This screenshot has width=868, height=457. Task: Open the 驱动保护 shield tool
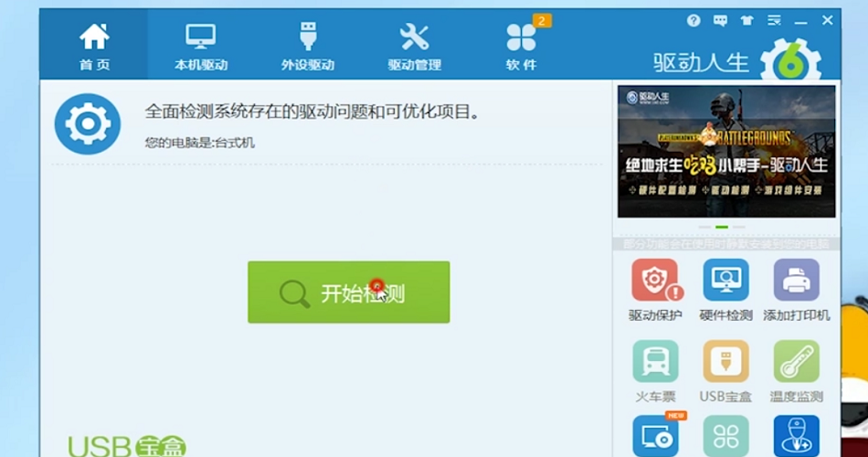coord(655,291)
